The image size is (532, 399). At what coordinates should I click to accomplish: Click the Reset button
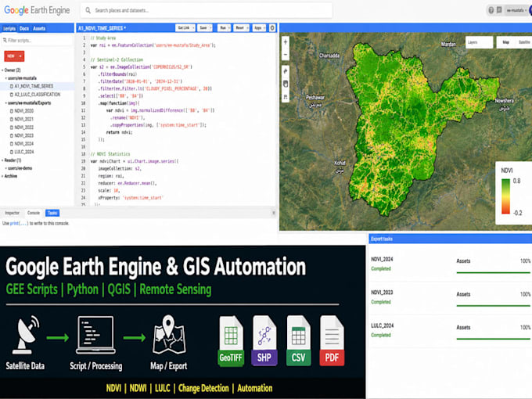tap(239, 28)
